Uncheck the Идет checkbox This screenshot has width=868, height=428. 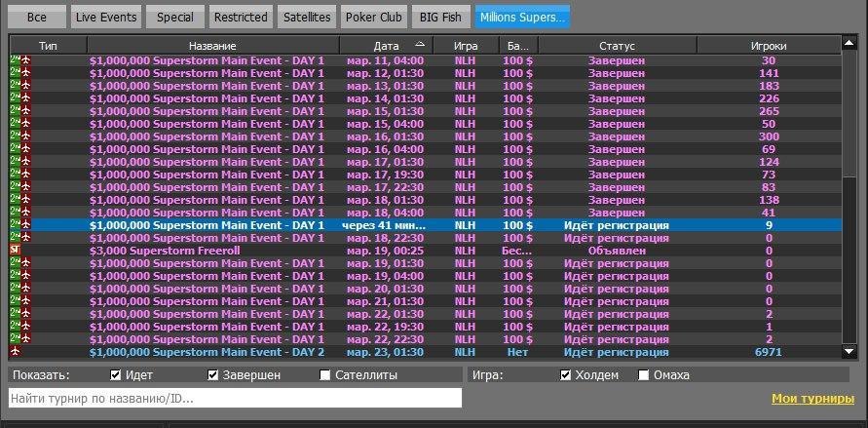[x=115, y=374]
